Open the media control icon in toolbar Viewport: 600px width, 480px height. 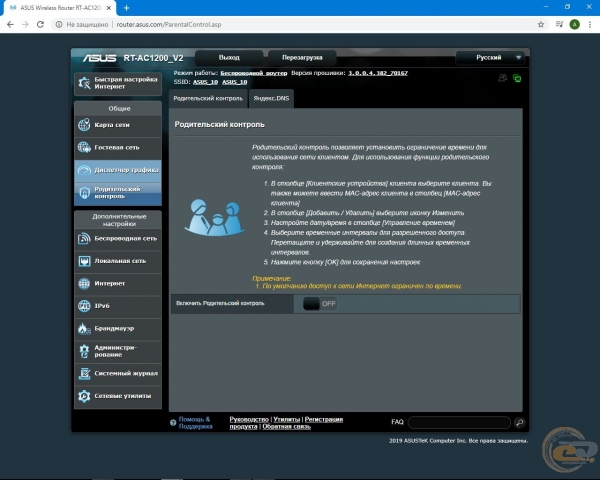(x=559, y=24)
